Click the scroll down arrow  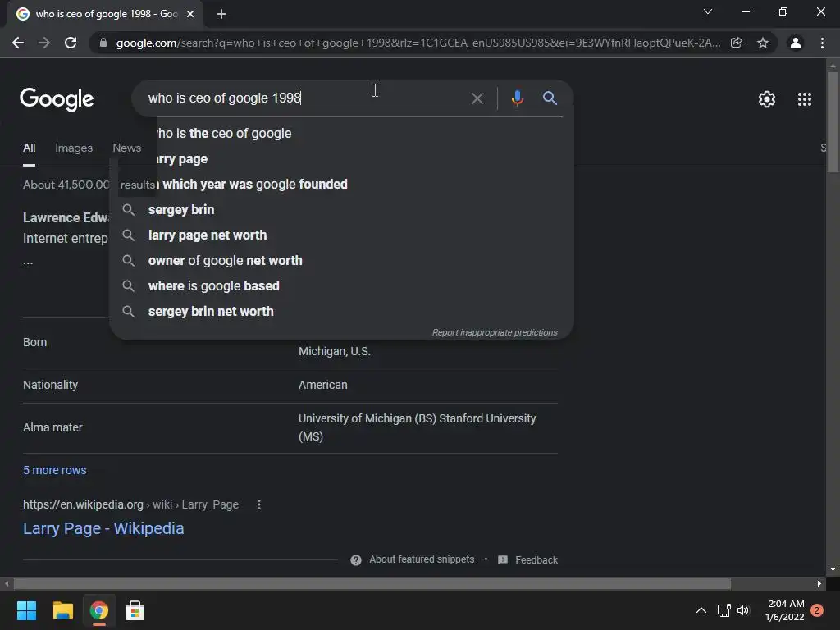[x=833, y=569]
